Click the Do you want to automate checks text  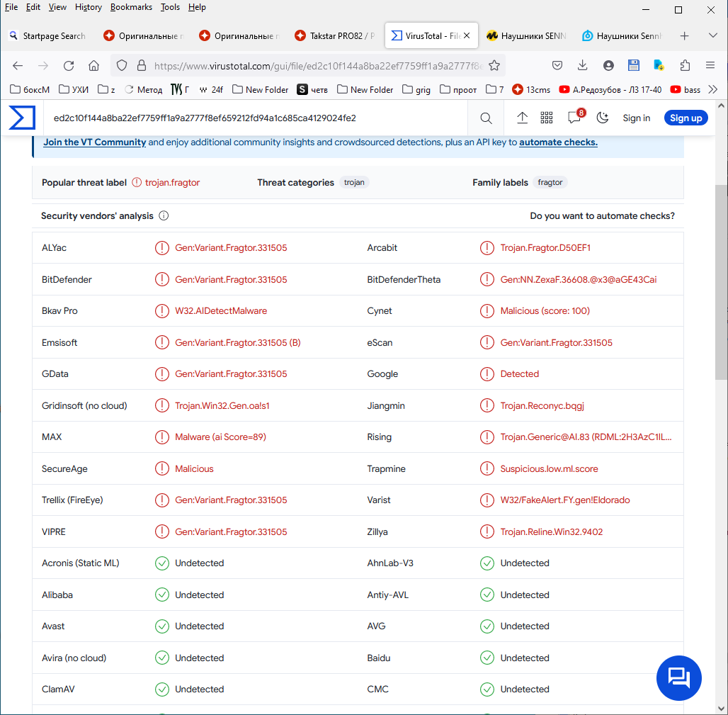click(602, 215)
